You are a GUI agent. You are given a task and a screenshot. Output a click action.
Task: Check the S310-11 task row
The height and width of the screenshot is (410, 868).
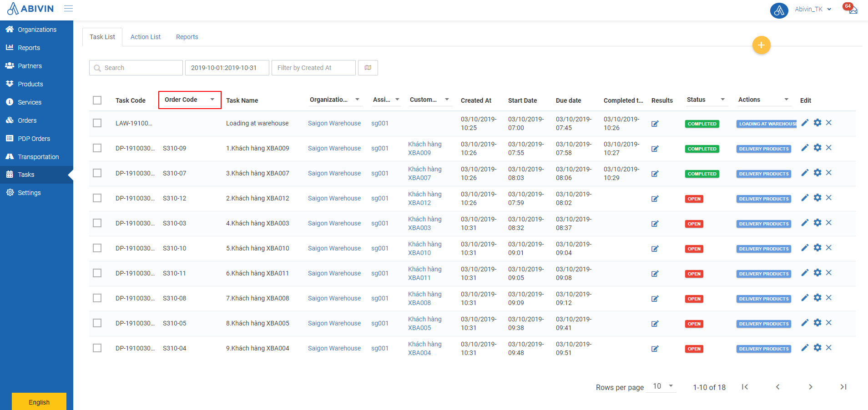(x=97, y=273)
